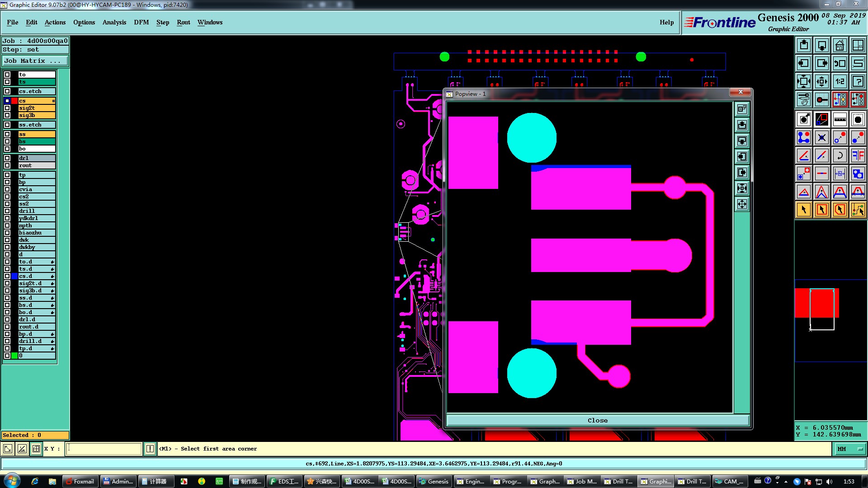Enable the ss.etch layer checkbox
The image size is (868, 488).
pos(7,125)
